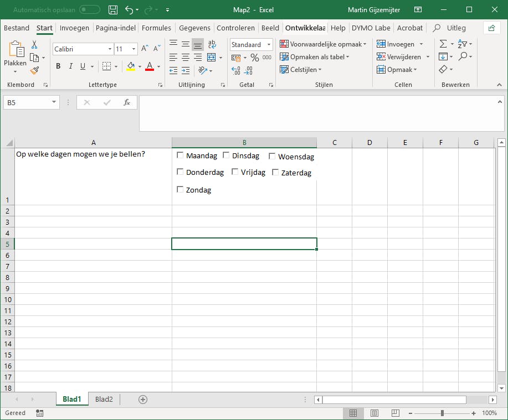Click the yellow fill color swatch
This screenshot has height=420, width=508.
(131, 66)
